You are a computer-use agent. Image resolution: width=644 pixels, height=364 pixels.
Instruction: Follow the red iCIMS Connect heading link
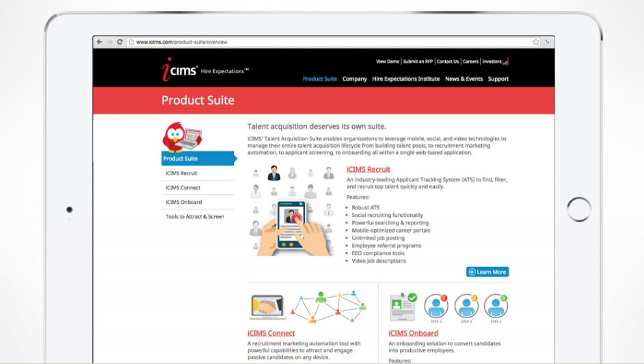coord(271,333)
